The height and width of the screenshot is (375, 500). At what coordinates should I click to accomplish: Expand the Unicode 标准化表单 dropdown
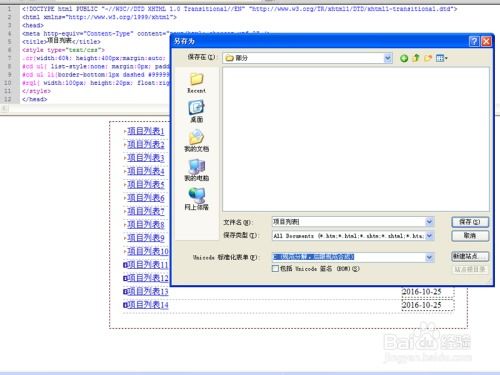pyautogui.click(x=429, y=257)
